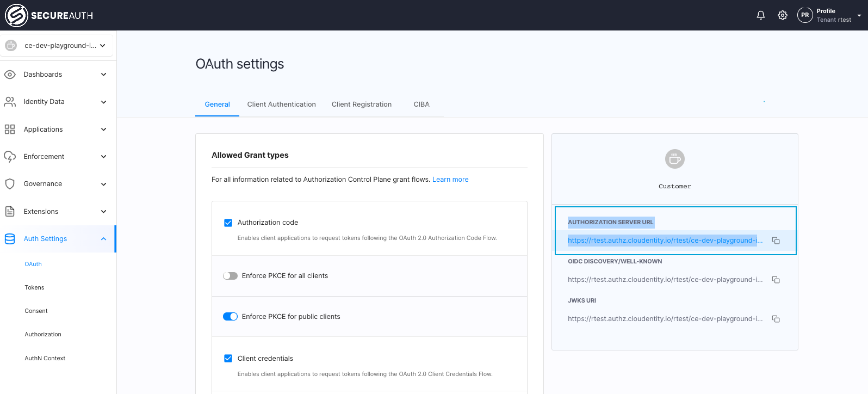
Task: Open Tokens under Auth Settings
Action: (x=34, y=288)
